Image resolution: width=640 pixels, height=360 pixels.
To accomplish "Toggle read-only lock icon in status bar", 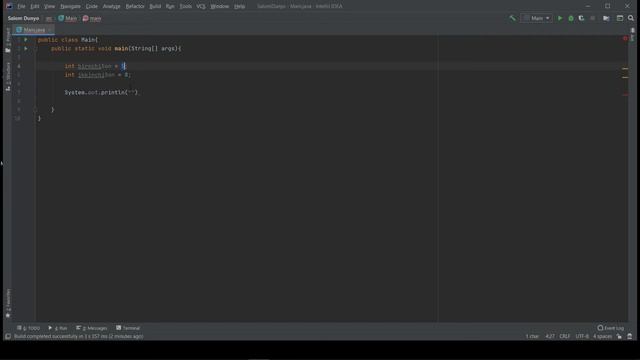I will coord(619,337).
